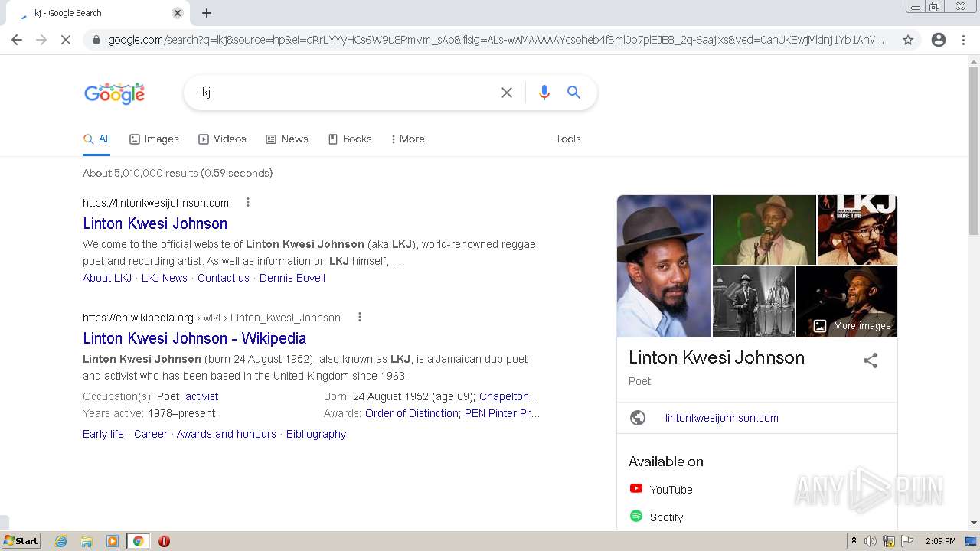
Task: Open the Linton Kwesi Johnson official site result
Action: 155,223
